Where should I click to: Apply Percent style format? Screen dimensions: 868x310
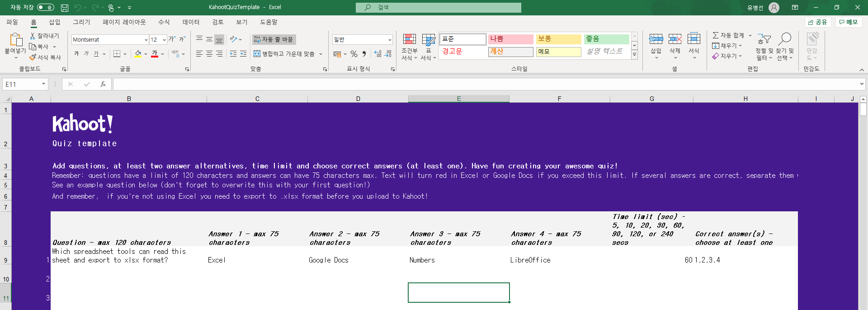pos(354,54)
